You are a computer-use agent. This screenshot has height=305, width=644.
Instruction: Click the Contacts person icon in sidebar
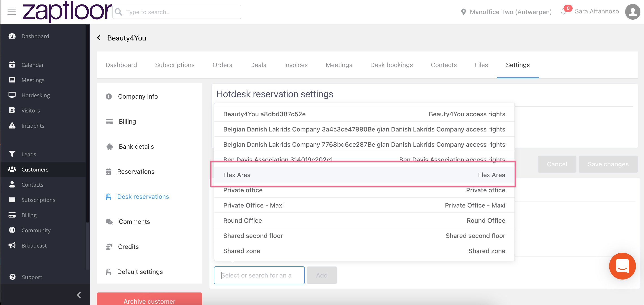point(12,185)
